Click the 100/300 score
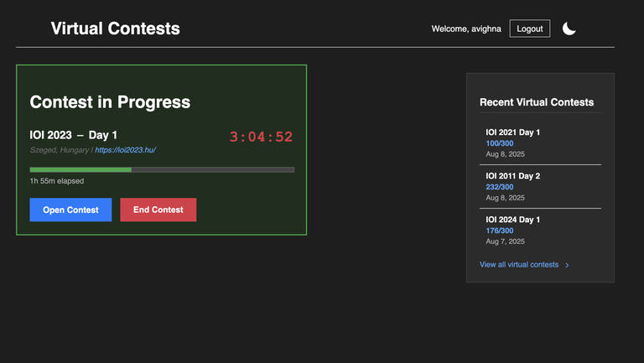The height and width of the screenshot is (363, 644). [x=500, y=143]
